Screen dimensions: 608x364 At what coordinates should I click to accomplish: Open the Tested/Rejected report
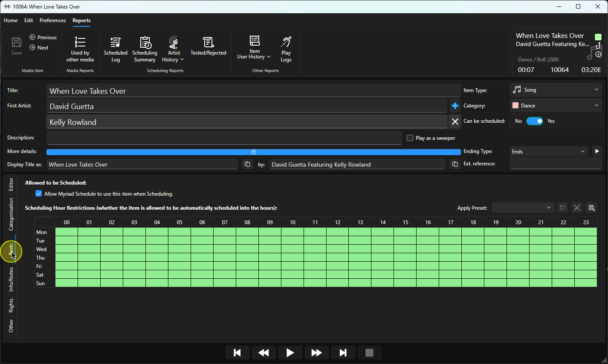point(208,47)
